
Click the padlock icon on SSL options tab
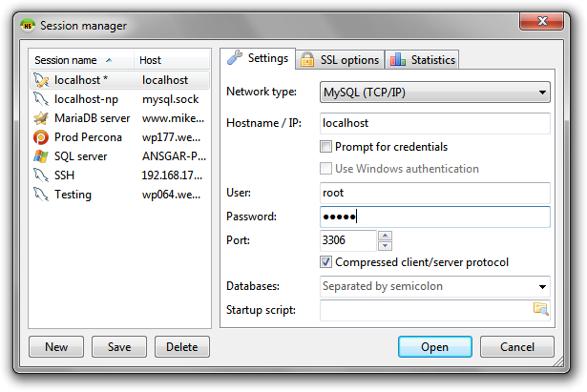307,59
